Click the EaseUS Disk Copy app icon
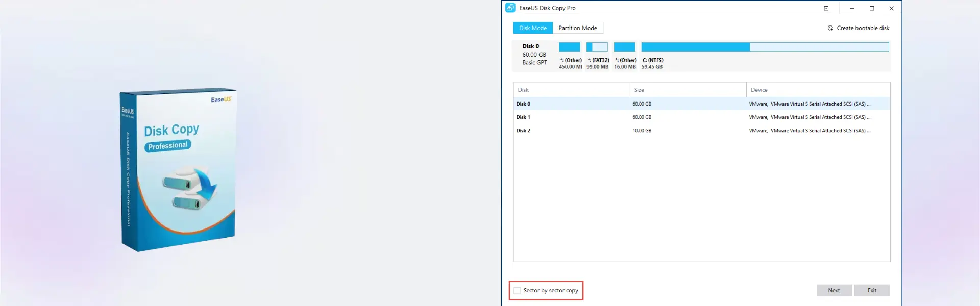Image resolution: width=980 pixels, height=306 pixels. coord(510,8)
